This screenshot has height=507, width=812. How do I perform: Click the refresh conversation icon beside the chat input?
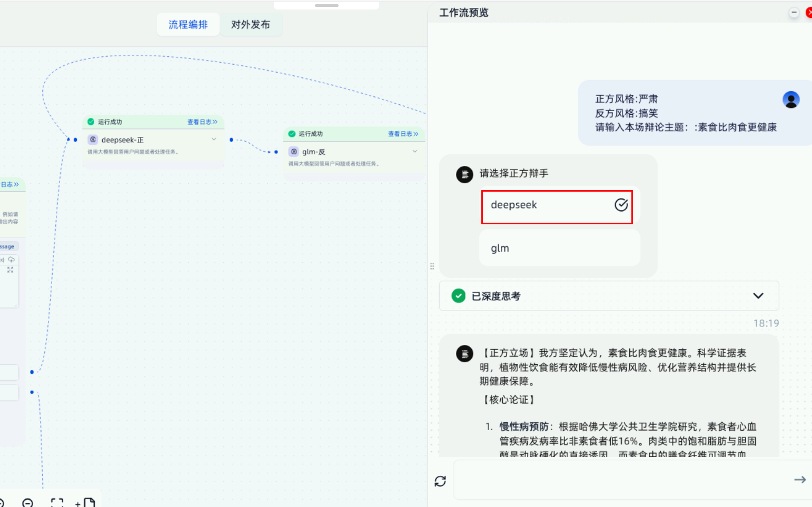(x=440, y=481)
